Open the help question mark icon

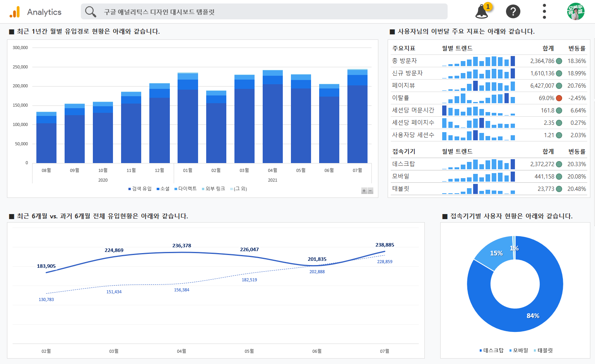click(x=513, y=12)
